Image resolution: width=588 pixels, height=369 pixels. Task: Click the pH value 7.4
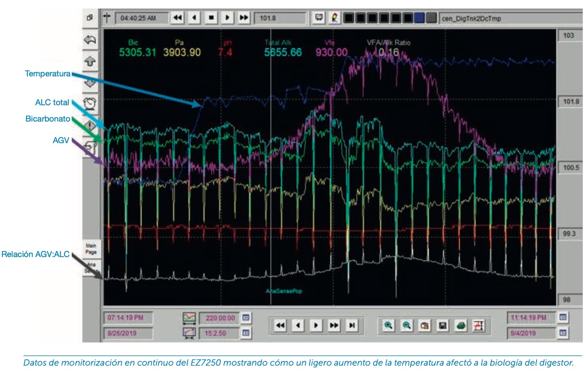(x=225, y=52)
